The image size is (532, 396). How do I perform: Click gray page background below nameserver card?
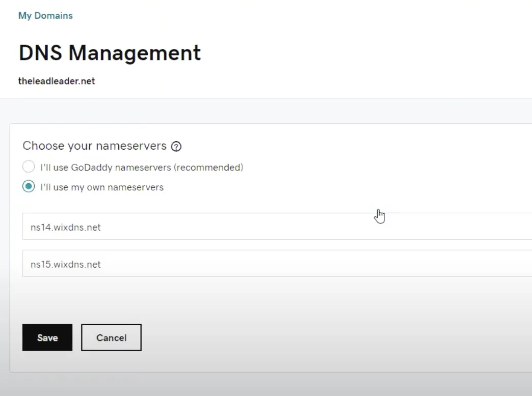(x=266, y=385)
